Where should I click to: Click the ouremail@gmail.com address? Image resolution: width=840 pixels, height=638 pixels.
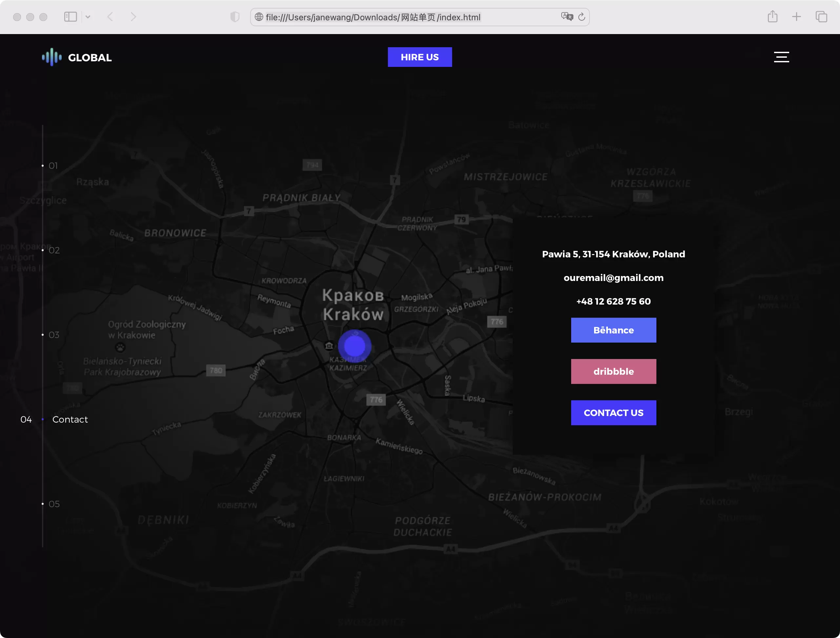click(613, 278)
